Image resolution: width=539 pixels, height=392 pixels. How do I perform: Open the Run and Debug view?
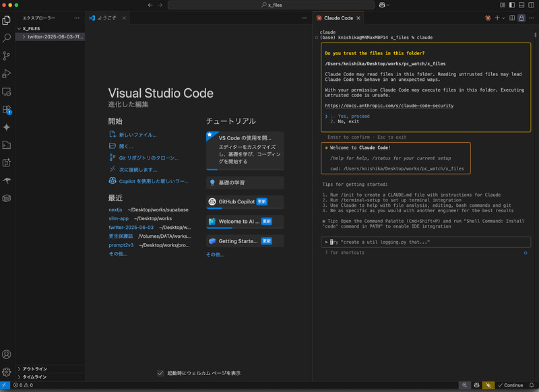pyautogui.click(x=7, y=73)
